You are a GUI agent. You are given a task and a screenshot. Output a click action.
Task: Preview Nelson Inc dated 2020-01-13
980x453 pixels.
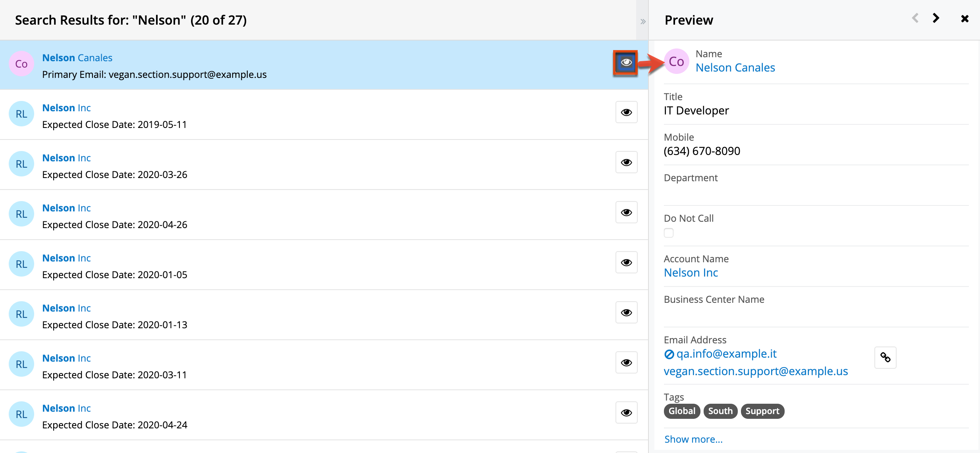tap(626, 312)
